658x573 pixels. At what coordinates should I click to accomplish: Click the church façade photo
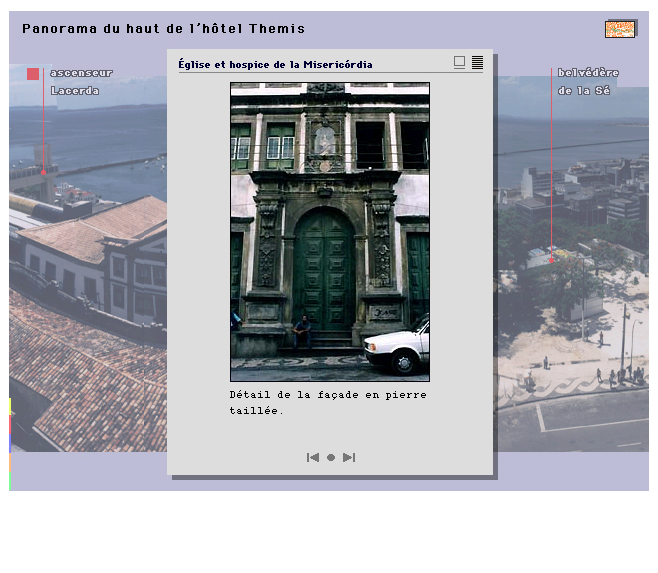tap(329, 231)
